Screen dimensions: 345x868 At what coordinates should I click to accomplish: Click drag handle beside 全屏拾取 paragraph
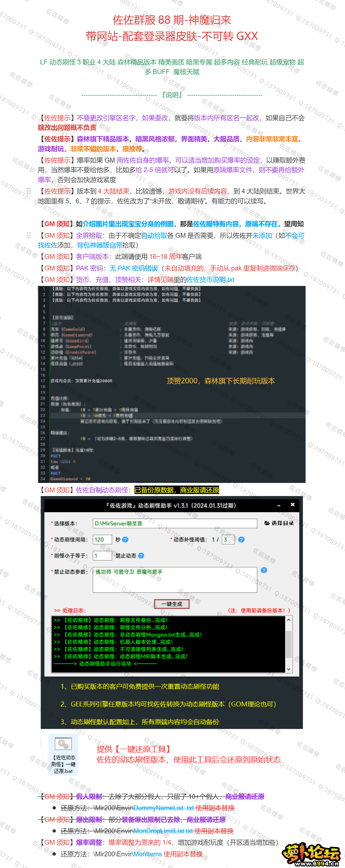(29, 235)
